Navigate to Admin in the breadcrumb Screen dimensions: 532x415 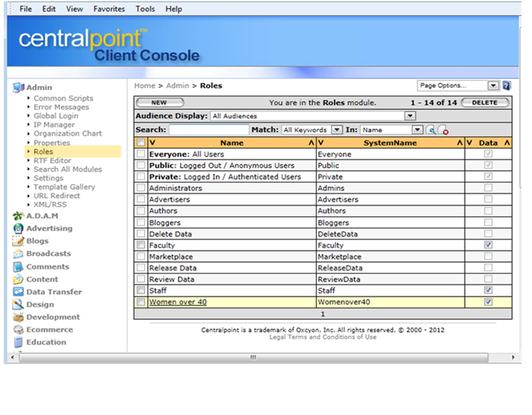[178, 86]
